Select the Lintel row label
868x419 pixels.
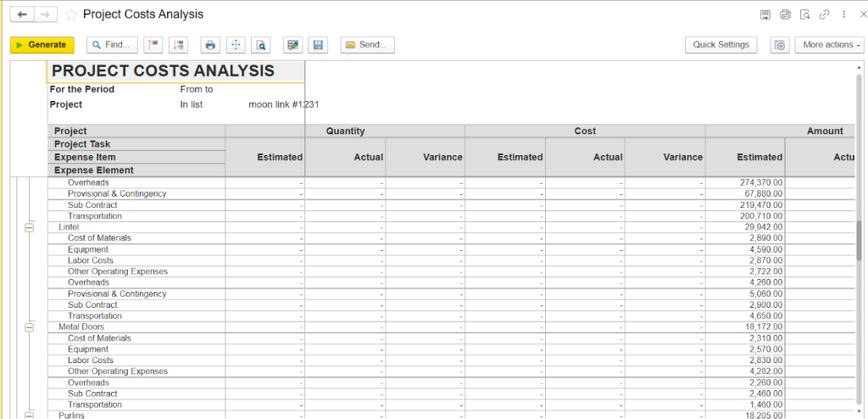[x=69, y=227]
